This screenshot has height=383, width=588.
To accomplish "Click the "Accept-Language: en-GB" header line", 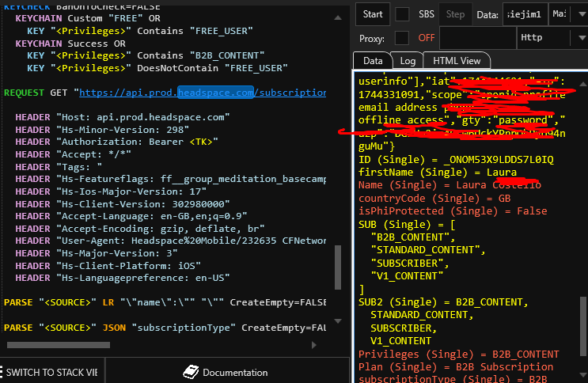I will pyautogui.click(x=131, y=217).
